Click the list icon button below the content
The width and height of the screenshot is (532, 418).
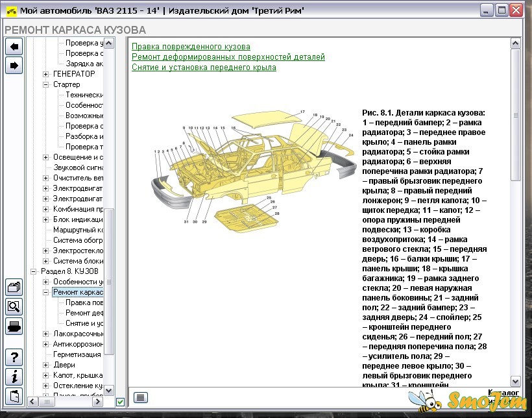[141, 397]
